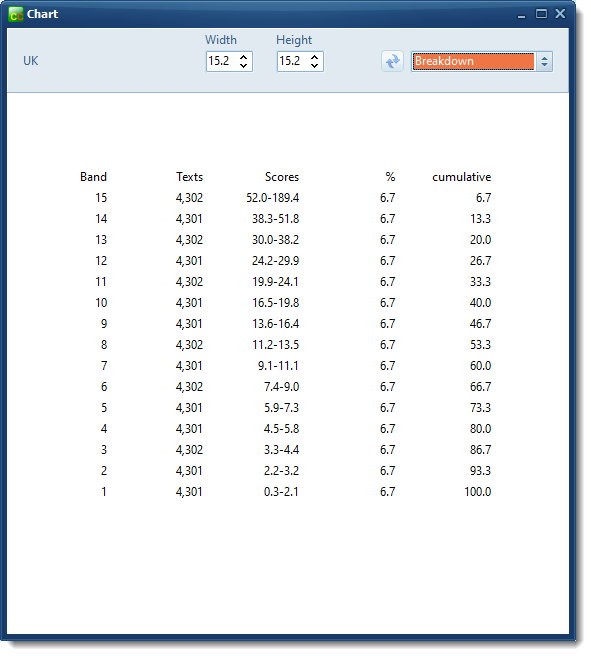Increase Width with the up arrow
The width and height of the screenshot is (591, 656).
tap(243, 57)
